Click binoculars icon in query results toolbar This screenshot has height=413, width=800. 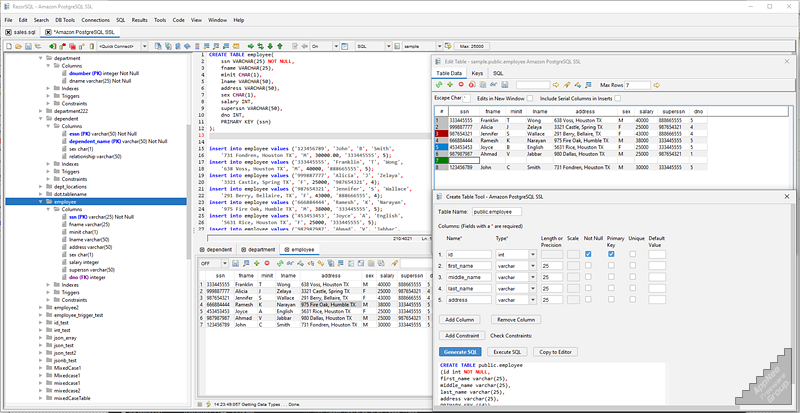290,263
